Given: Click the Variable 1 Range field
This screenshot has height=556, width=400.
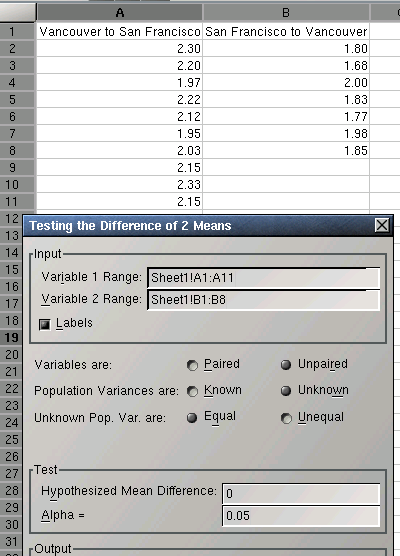Looking at the screenshot, I should pos(263,278).
